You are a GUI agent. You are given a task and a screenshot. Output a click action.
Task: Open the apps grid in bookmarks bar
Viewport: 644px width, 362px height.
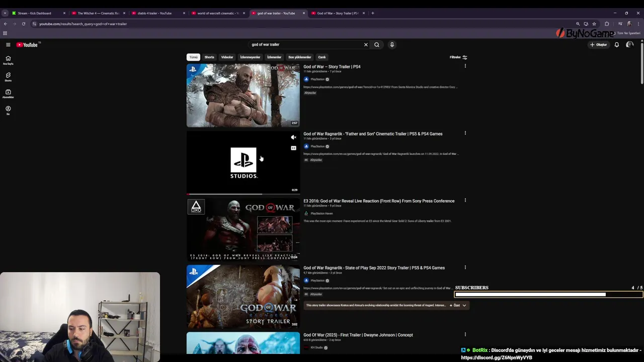tap(5, 33)
